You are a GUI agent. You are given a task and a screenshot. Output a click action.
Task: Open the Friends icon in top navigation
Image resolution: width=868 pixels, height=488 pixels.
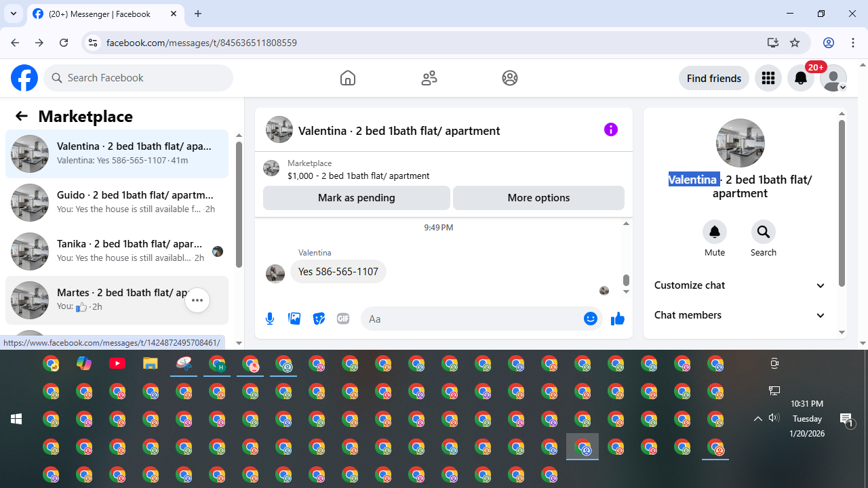pyautogui.click(x=429, y=78)
